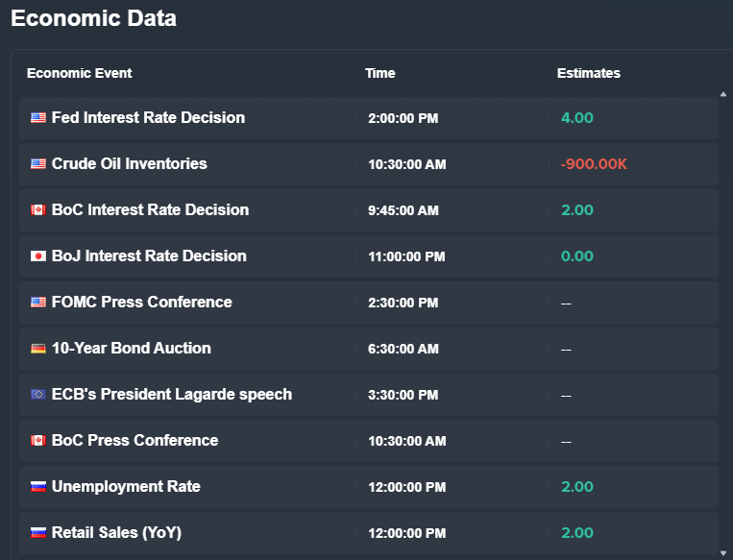The width and height of the screenshot is (733, 560).
Task: Click the 11:00:00 PM BoJ time cell
Action: [x=406, y=256]
